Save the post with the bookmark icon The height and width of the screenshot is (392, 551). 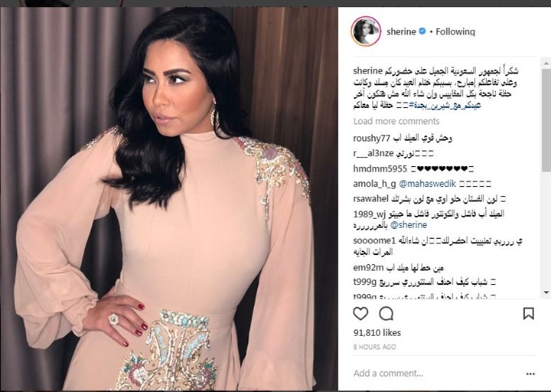[529, 313]
